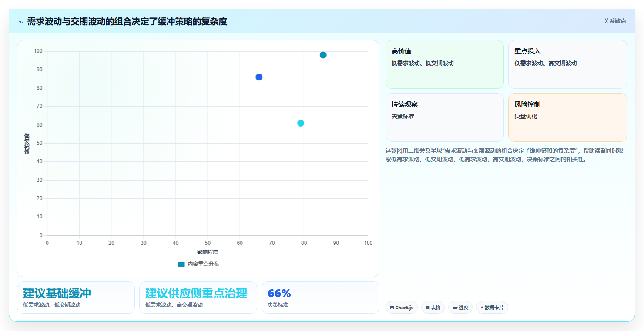Click the 表格 tag chip
This screenshot has width=644, height=331.
click(433, 308)
